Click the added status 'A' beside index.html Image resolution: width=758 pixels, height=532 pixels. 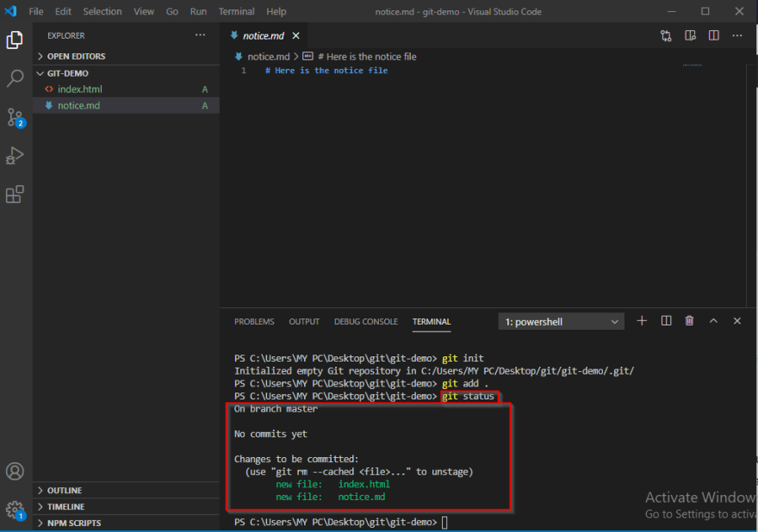(205, 90)
